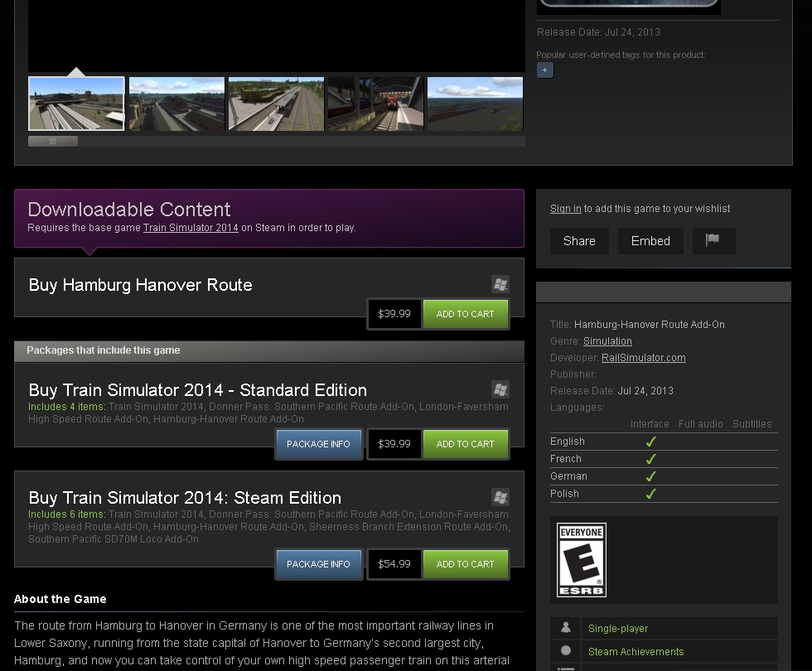Open the Train Simulator 2014 base game link
The width and height of the screenshot is (812, 671).
[191, 227]
